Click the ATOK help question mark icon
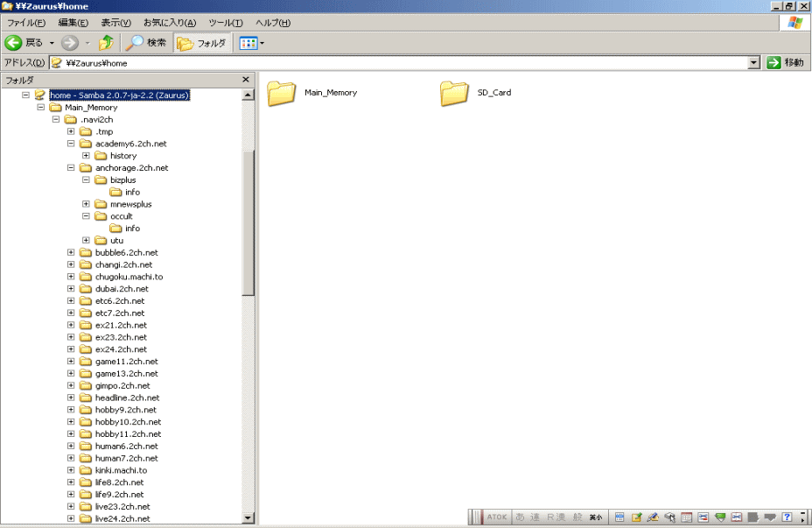The image size is (812, 528). [787, 517]
